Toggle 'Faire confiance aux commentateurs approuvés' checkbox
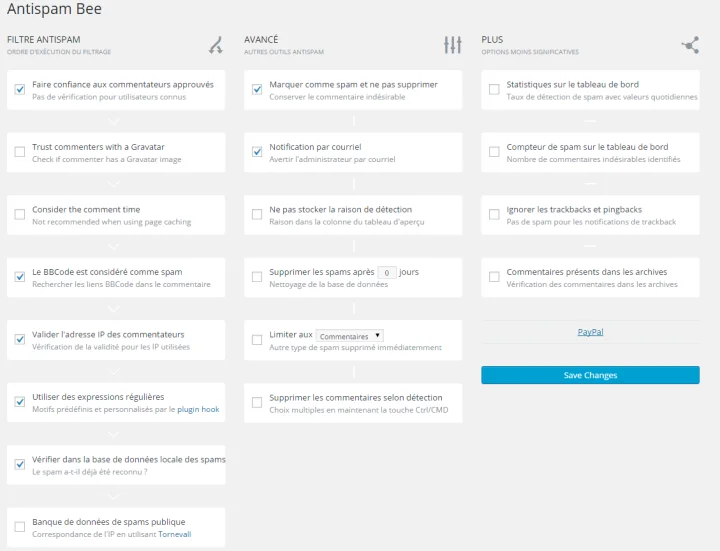This screenshot has height=551, width=720. pos(20,89)
